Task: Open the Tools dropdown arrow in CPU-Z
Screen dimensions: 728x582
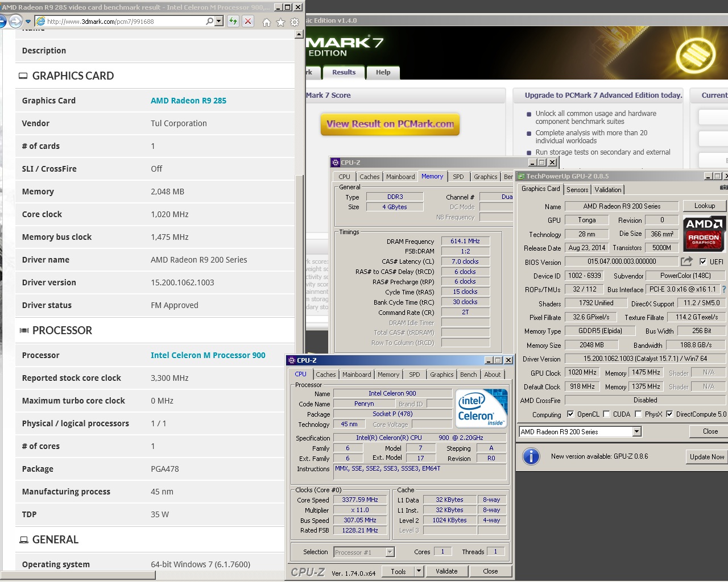Action: coord(419,571)
